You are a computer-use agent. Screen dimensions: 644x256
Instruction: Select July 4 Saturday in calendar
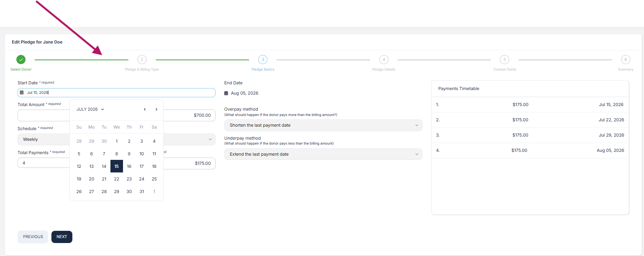(x=154, y=141)
